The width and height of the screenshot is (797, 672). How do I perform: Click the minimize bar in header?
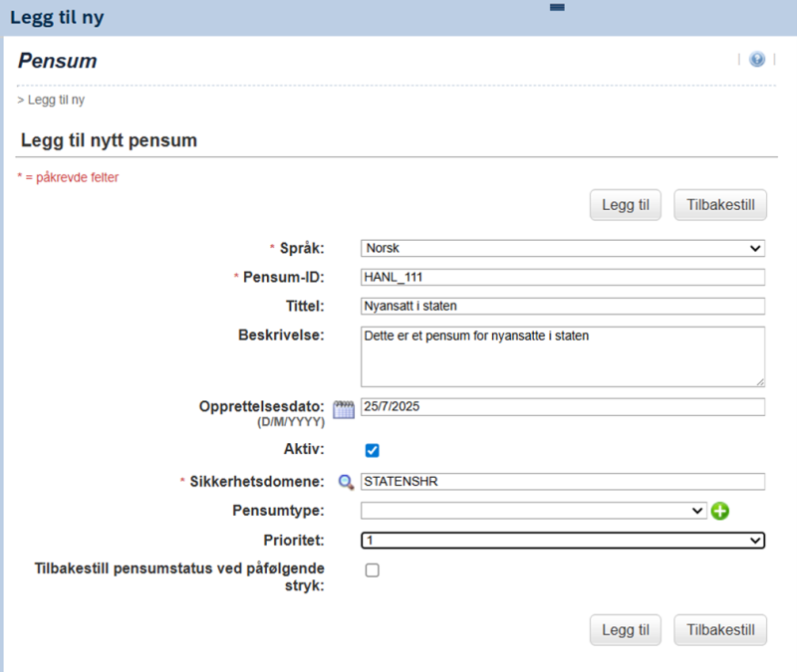[x=557, y=7]
